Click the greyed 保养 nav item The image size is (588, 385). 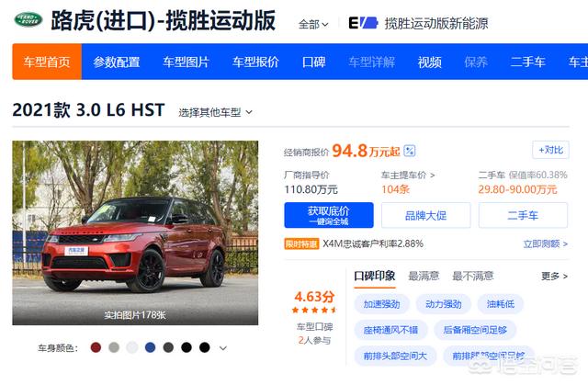point(476,62)
